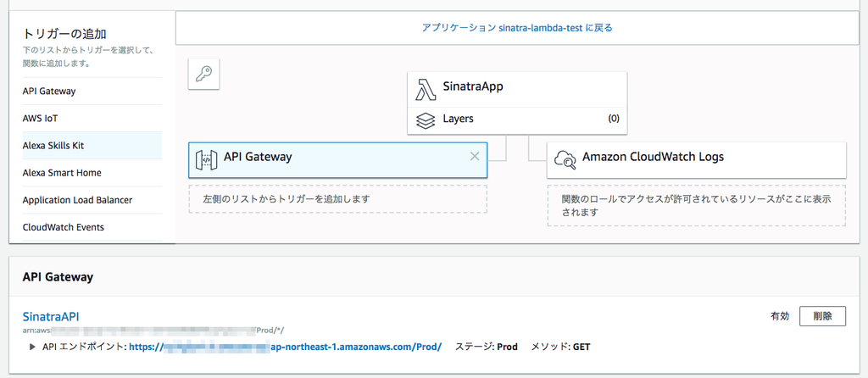Select API Gateway in trigger list
The height and width of the screenshot is (378, 868).
92,92
